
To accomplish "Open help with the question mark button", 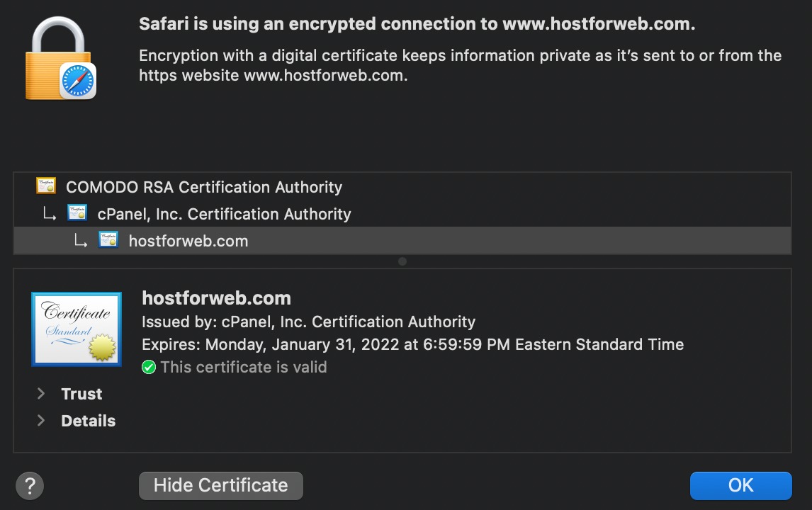I will 30,486.
